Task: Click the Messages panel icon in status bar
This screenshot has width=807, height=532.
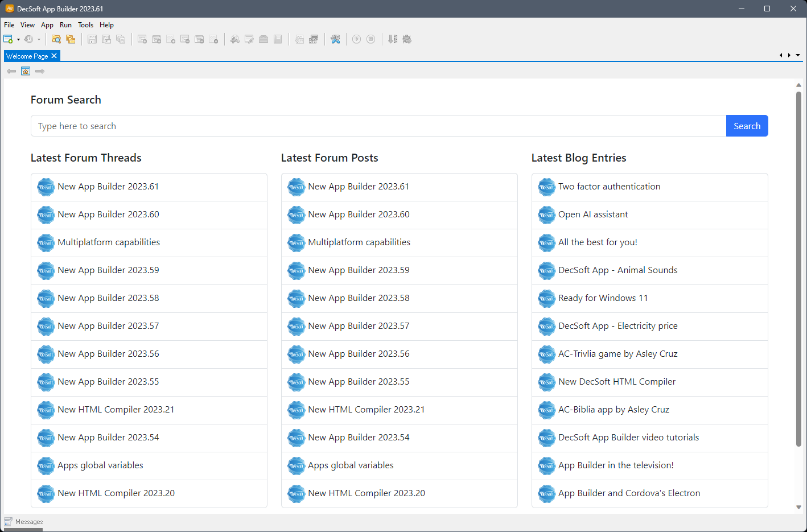Action: [x=9, y=522]
